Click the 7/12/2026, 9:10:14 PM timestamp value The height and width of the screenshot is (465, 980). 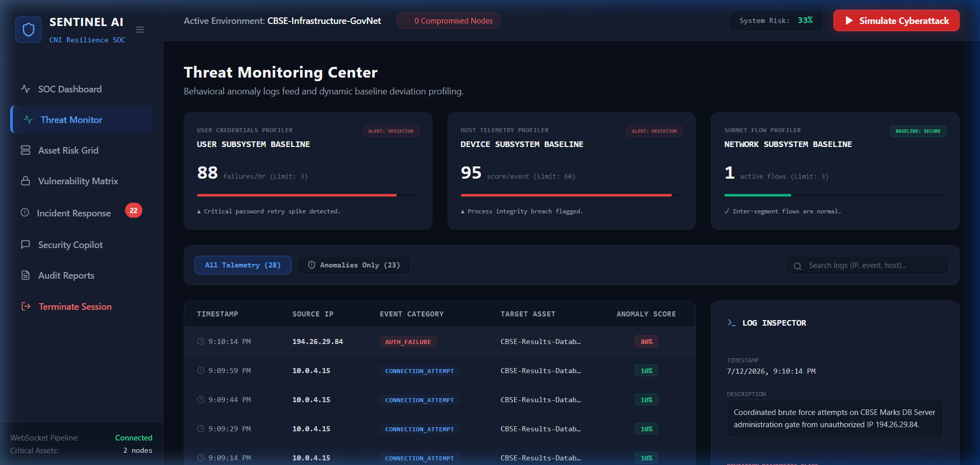pyautogui.click(x=771, y=371)
